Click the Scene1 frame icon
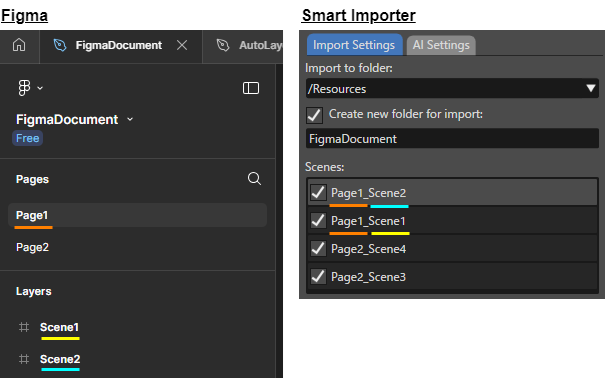This screenshot has height=378, width=606. [x=24, y=327]
